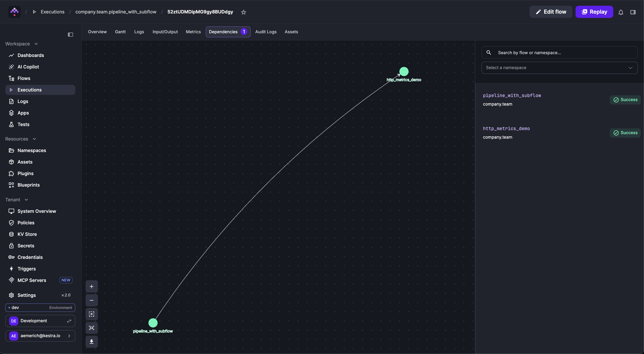644x354 pixels.
Task: Star this execution as favorite
Action: tap(244, 12)
